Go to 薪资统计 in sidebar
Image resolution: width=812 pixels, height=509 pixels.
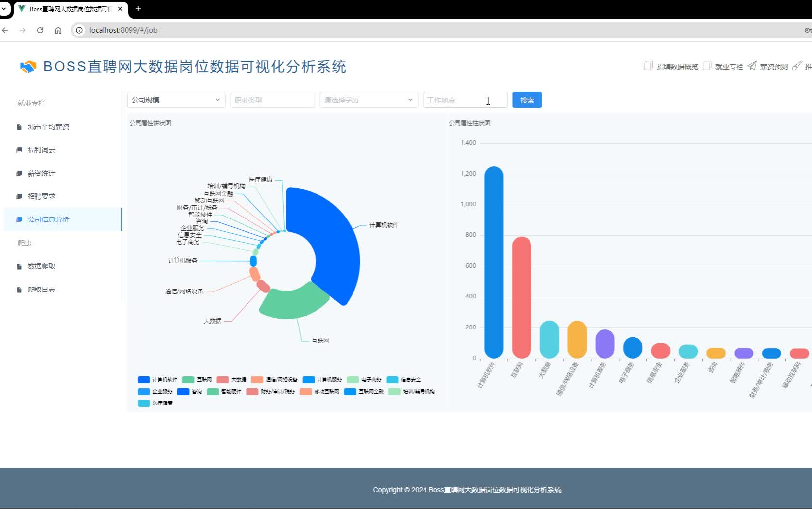(41, 173)
